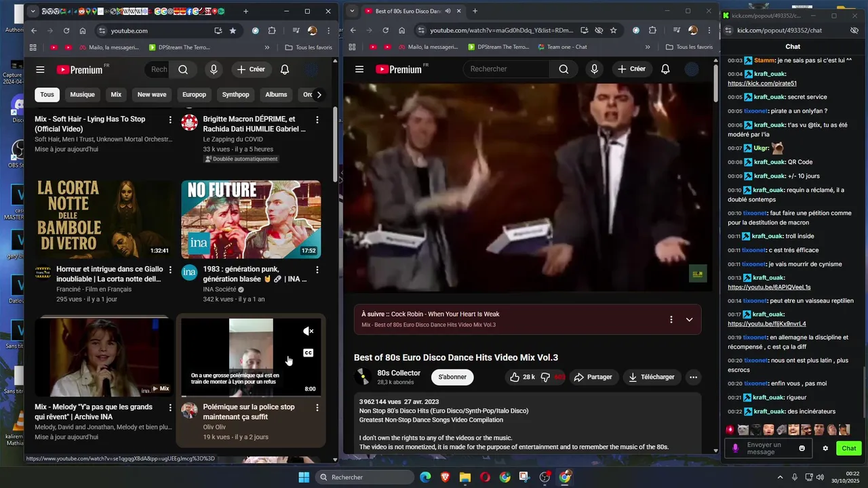This screenshot has width=868, height=488.
Task: Open notifications bell in video player window
Action: pos(665,69)
